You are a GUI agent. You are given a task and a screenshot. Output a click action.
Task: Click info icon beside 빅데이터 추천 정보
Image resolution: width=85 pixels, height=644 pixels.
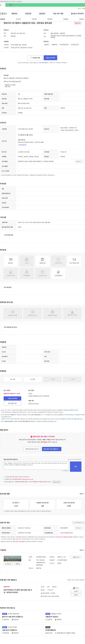14,608
